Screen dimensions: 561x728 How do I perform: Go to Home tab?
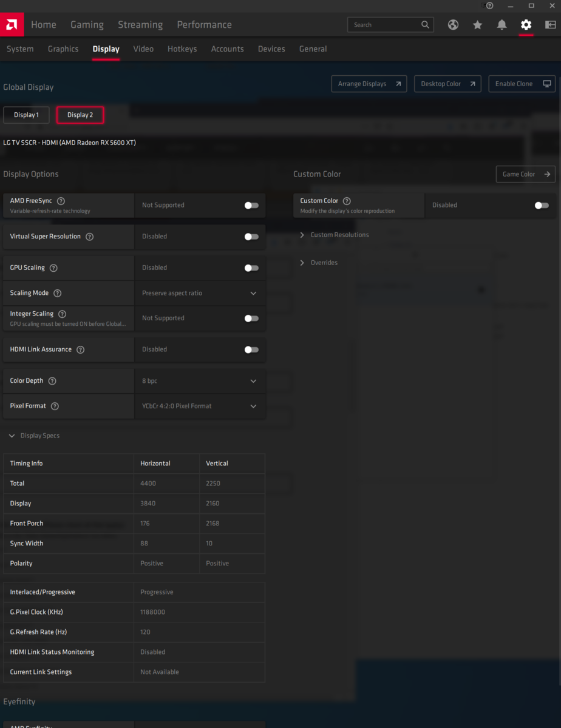[x=44, y=25]
